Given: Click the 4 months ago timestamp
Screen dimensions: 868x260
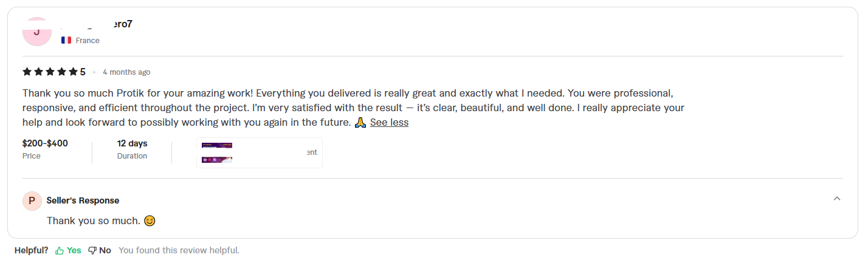Looking at the screenshot, I should [x=126, y=72].
